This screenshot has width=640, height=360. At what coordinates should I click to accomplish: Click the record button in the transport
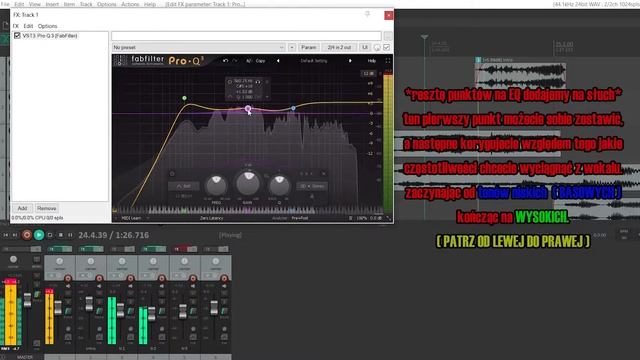[x=27, y=235]
